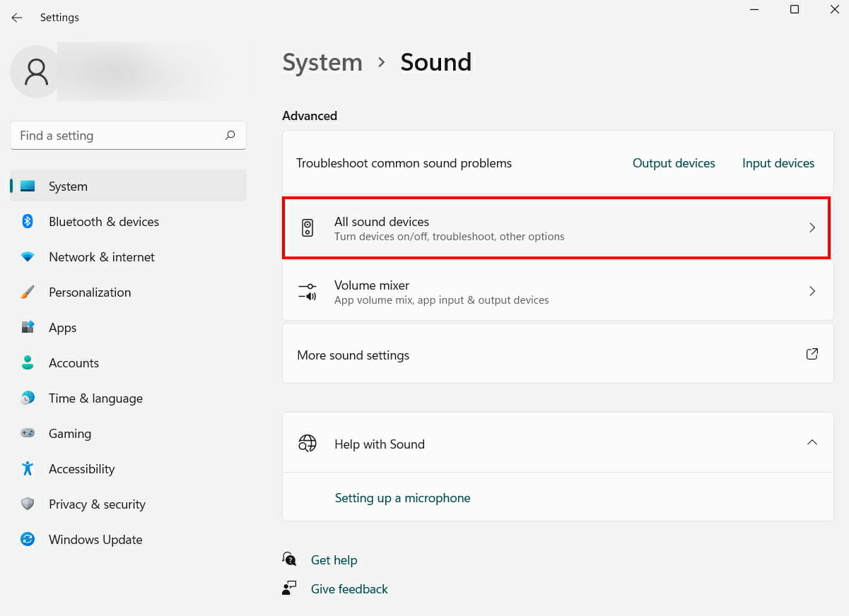This screenshot has height=616, width=849.
Task: Open the All sound devices row
Action: 558,228
